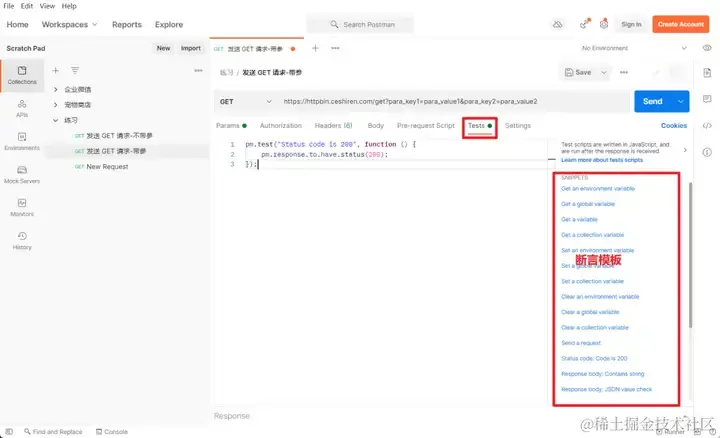
Task: Open the File menu
Action: (9, 6)
